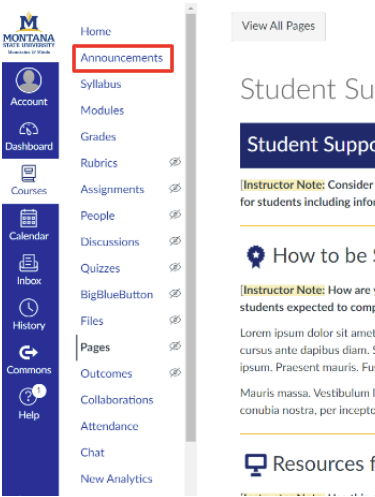The image size is (375, 497).
Task: Toggle the hidden-eye icon next to BigBlueButton
Action: (175, 294)
